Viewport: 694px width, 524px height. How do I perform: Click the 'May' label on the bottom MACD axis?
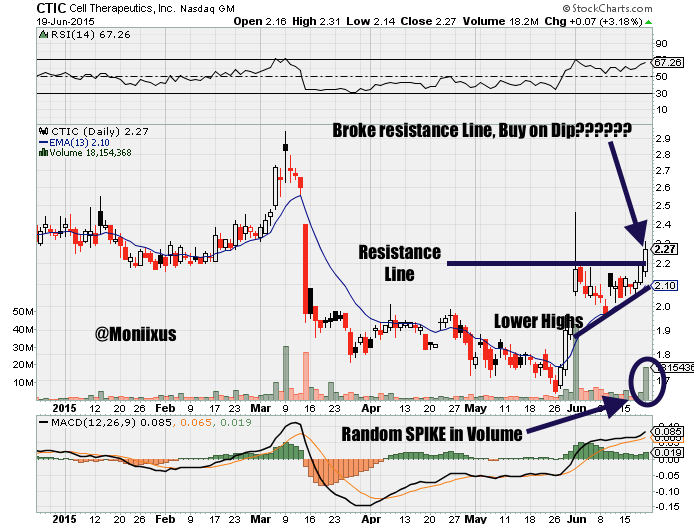coord(475,519)
